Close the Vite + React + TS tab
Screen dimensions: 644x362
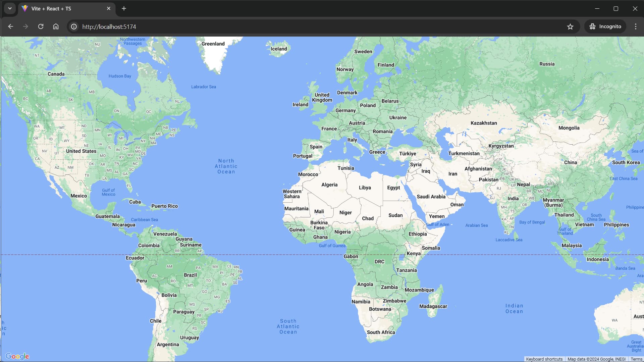tap(108, 8)
